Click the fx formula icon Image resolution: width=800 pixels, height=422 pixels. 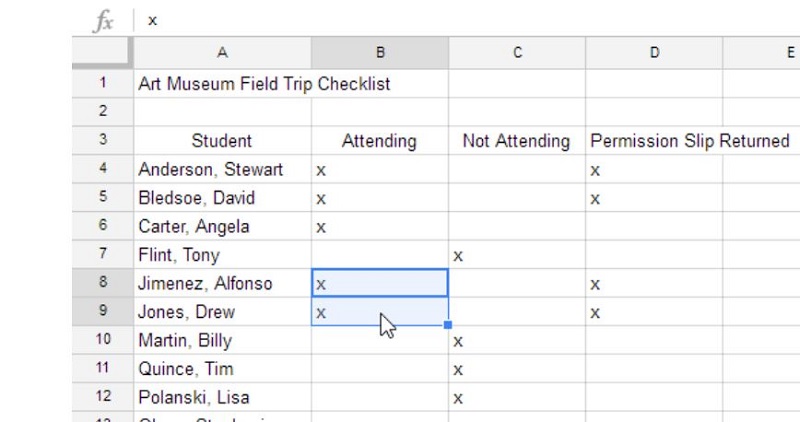click(104, 21)
